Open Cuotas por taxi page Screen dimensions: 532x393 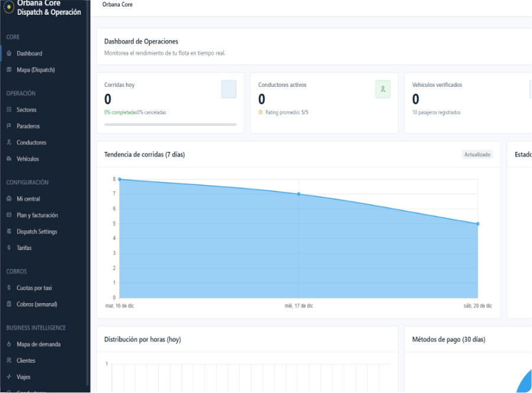tap(34, 288)
